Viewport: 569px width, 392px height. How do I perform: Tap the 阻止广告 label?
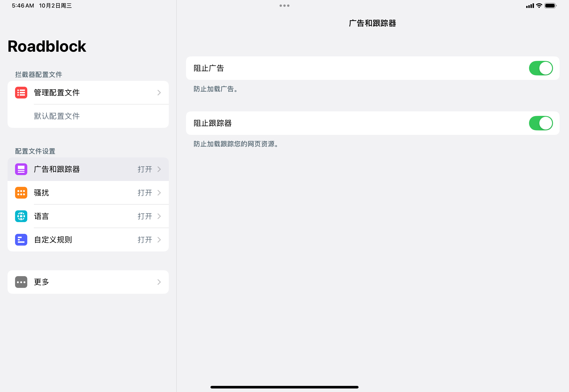209,68
